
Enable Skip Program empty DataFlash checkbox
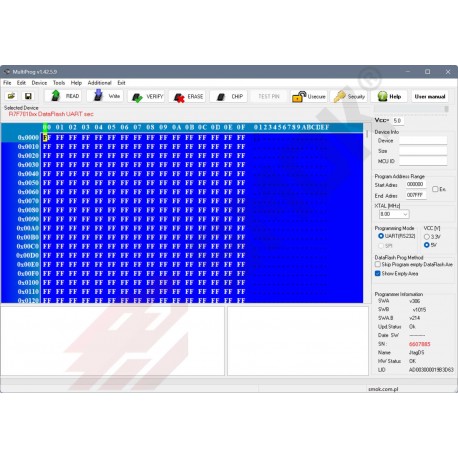tap(378, 264)
